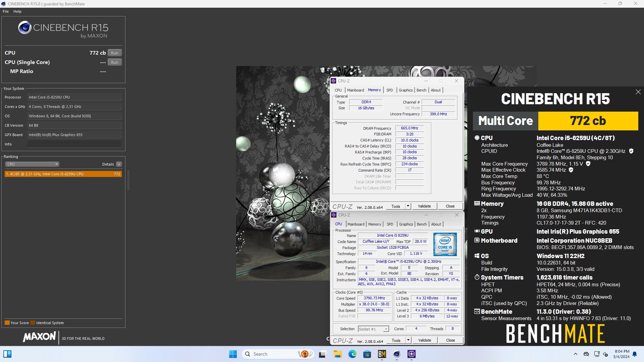Click Tools button in upper CPU-Z window
The width and height of the screenshot is (644, 362).
(396, 206)
